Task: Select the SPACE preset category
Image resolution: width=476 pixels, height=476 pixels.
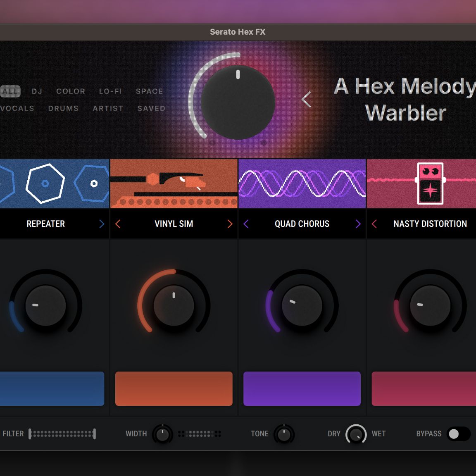Action: click(149, 91)
